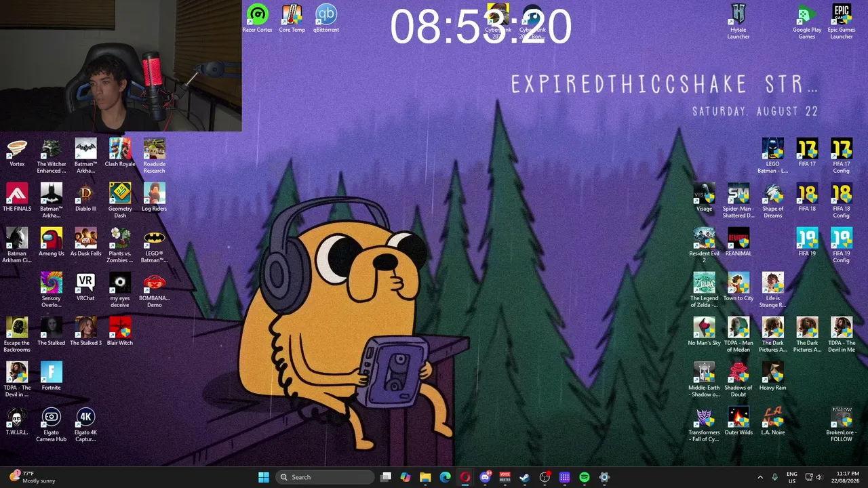Launch the No Man's Sky icon

click(705, 331)
